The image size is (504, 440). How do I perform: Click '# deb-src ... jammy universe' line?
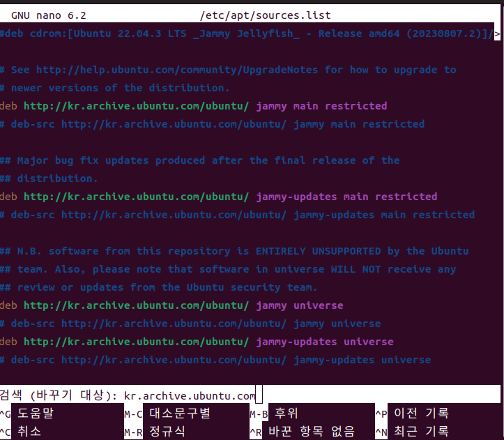click(190, 324)
